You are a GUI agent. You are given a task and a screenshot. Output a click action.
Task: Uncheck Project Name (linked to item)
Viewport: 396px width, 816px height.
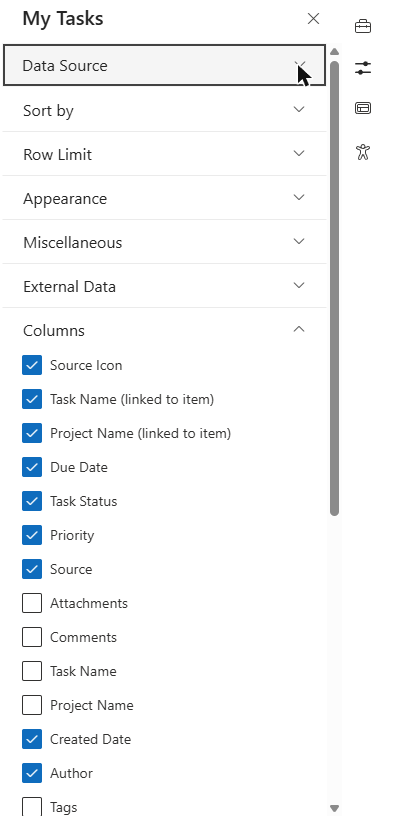[32, 433]
